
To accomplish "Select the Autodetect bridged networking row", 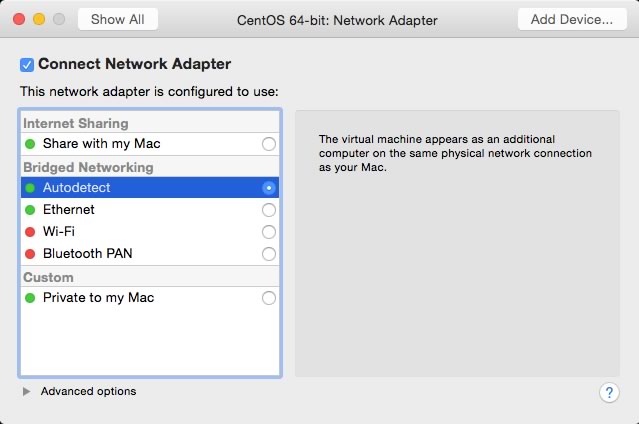I will 150,188.
